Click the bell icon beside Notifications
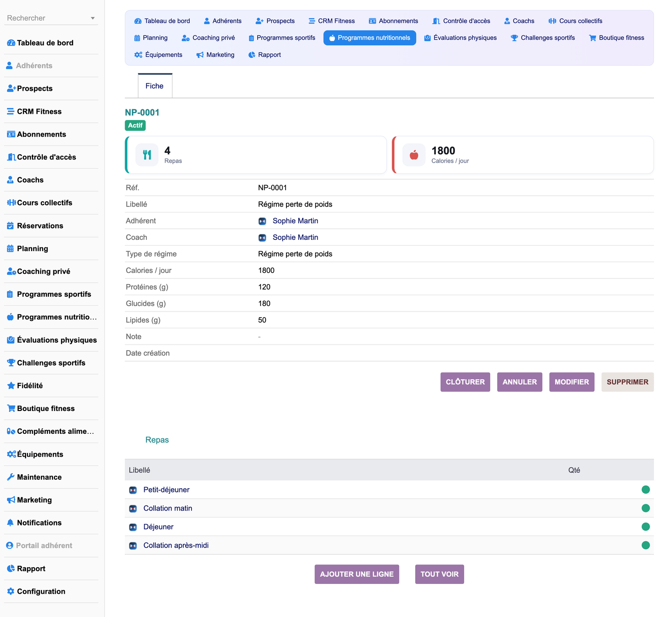The image size is (672, 617). pyautogui.click(x=10, y=523)
